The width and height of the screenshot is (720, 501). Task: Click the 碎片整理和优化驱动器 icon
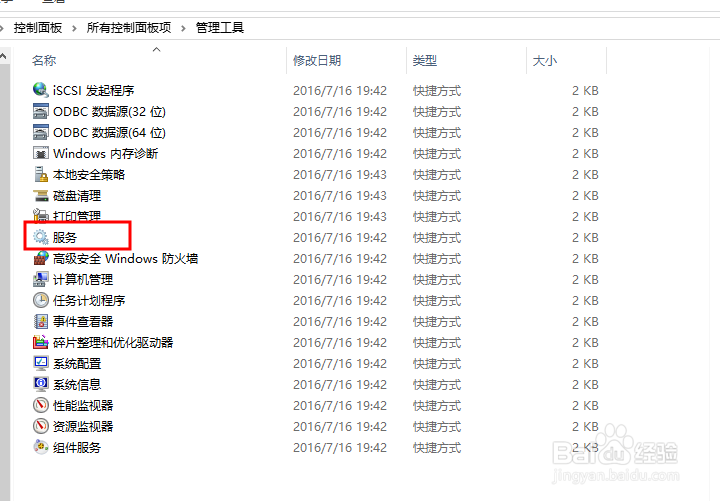[x=41, y=342]
